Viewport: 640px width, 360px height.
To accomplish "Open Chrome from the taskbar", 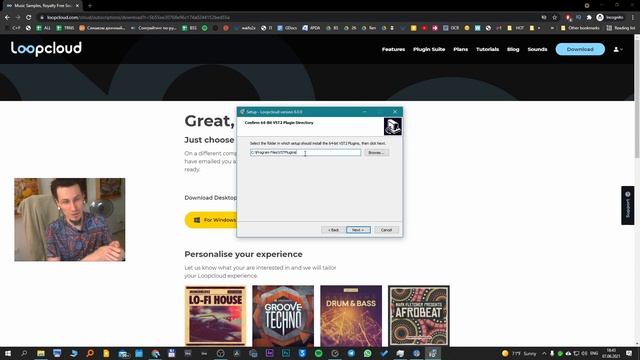I will (x=155, y=353).
